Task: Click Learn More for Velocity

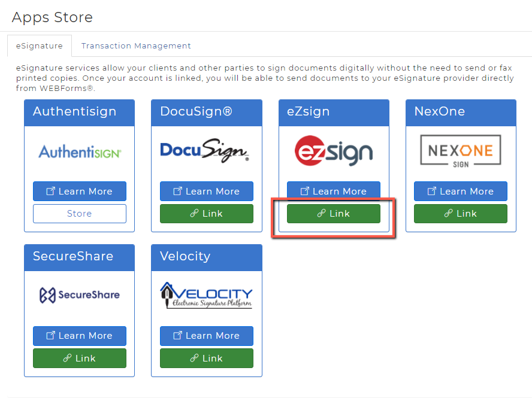Action: point(207,336)
